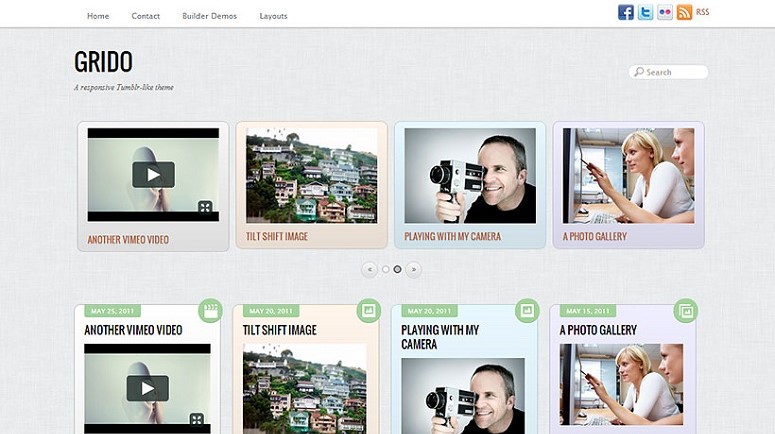Open slider Playing With My Camera thumbnail
The width and height of the screenshot is (775, 434).
[470, 175]
